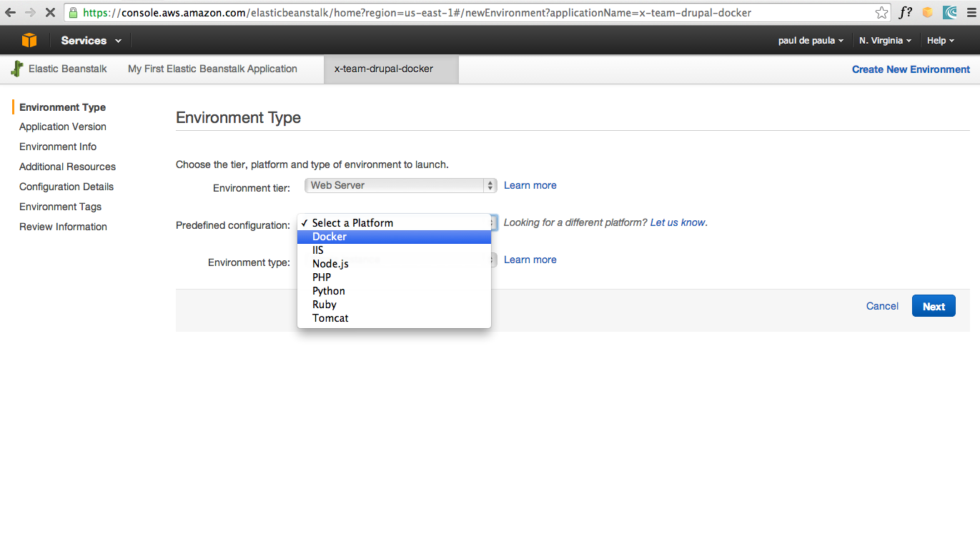Stop page loading with X icon
Screen dimensions: 980x552
[x=51, y=12]
